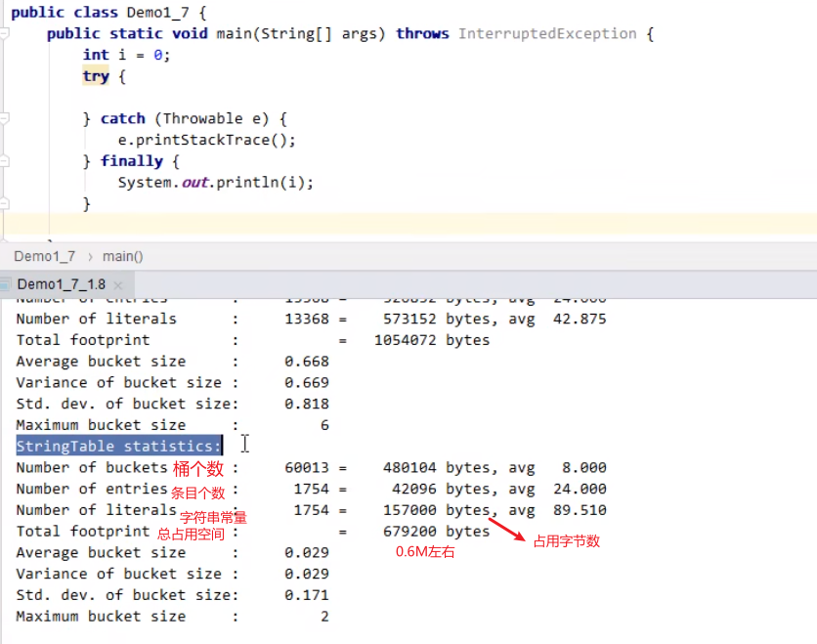The image size is (817, 644).
Task: Toggle fold marker beside the finally line
Action: pos(4,161)
